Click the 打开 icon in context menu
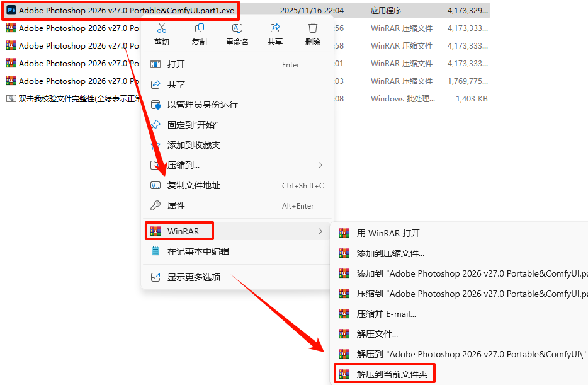This screenshot has width=588, height=385. [155, 64]
